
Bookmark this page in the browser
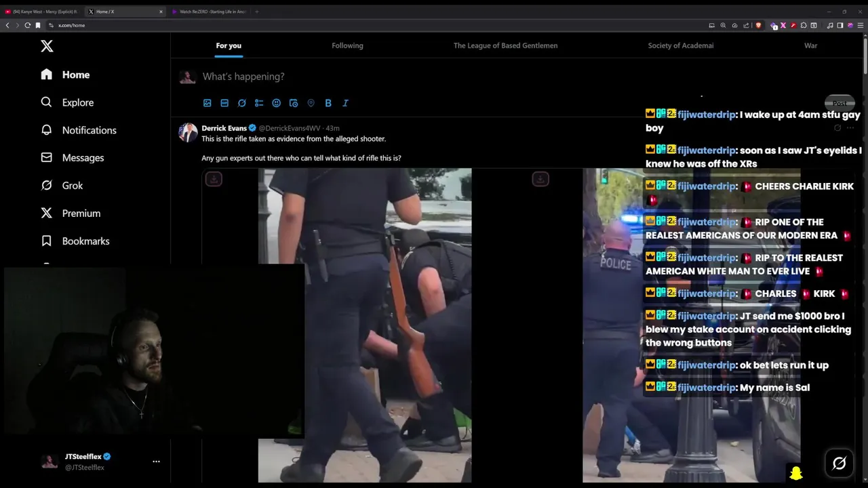tap(38, 25)
